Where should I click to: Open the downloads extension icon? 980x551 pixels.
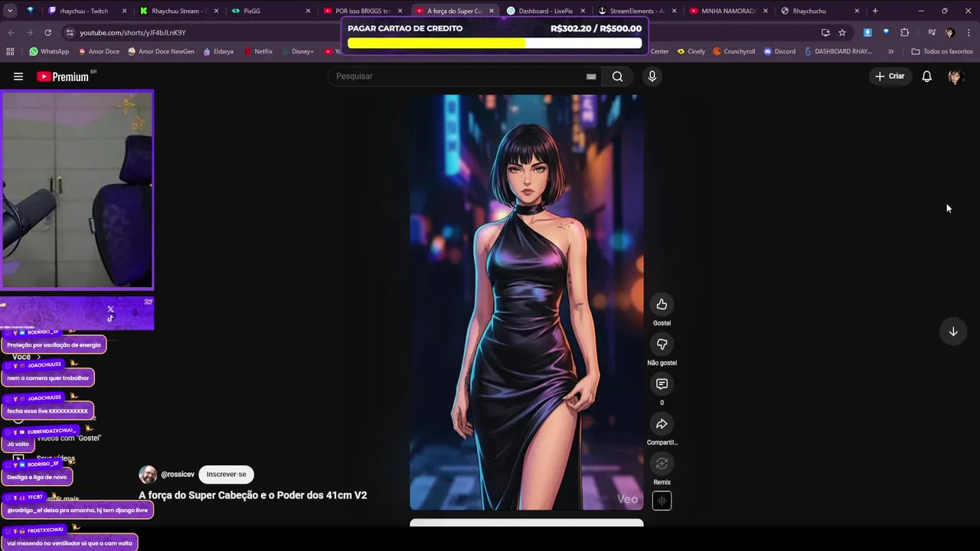tap(867, 33)
